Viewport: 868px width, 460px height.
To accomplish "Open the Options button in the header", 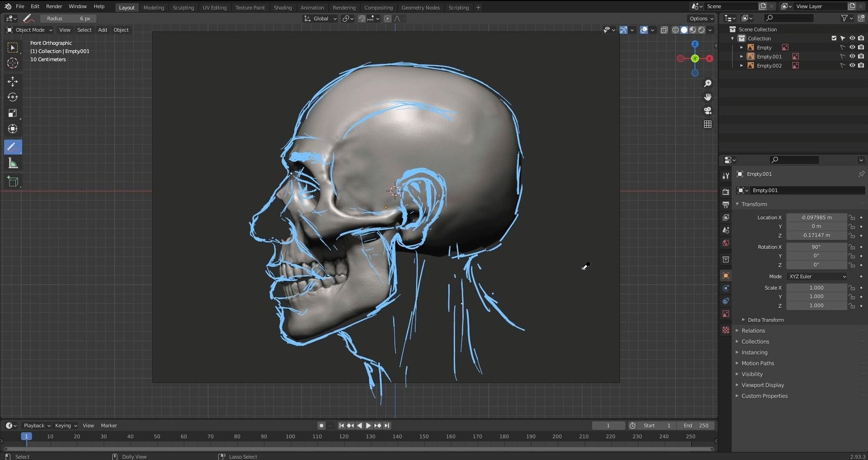I will click(701, 18).
